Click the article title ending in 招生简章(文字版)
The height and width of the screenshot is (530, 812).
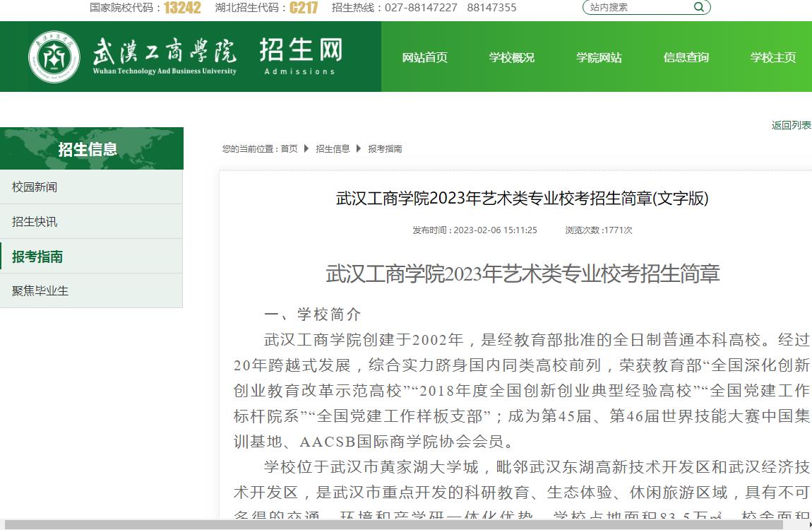click(522, 198)
